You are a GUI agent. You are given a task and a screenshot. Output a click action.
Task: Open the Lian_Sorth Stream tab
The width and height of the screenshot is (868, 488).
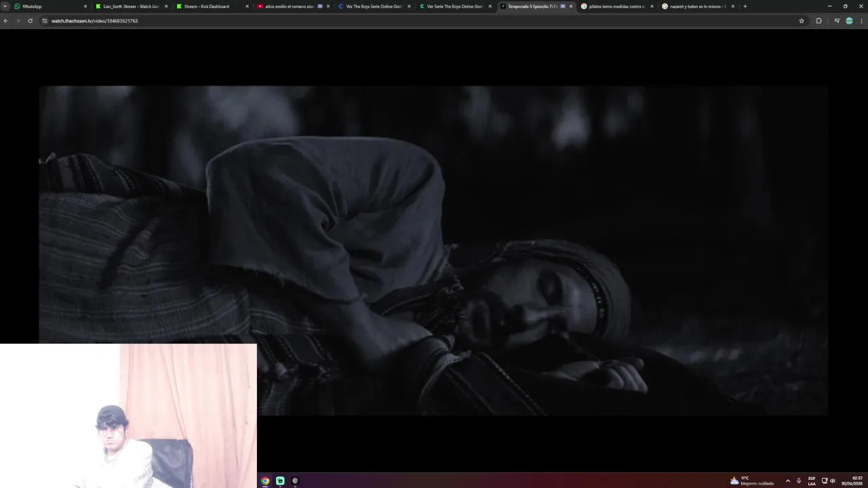pos(131,6)
